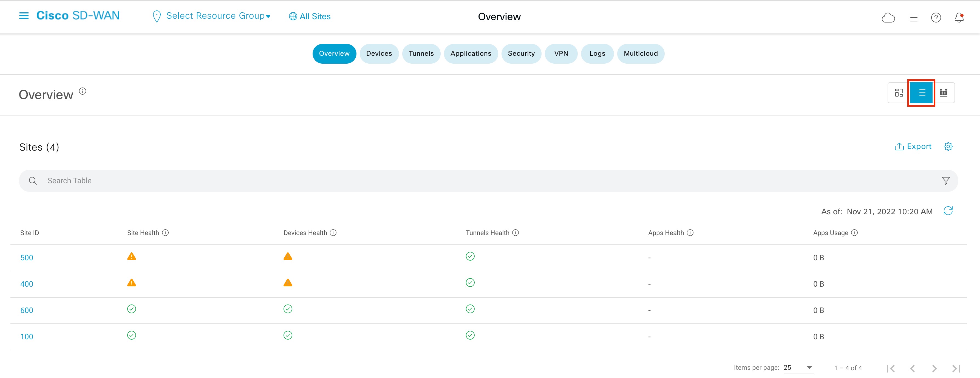Open the Multicloud tab
This screenshot has height=378, width=980.
tap(641, 54)
